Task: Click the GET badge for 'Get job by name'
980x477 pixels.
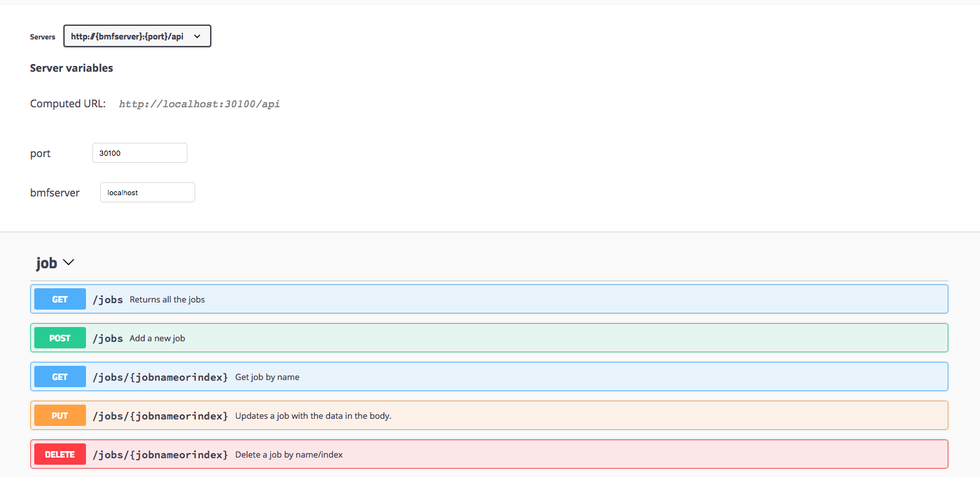Action: pyautogui.click(x=60, y=377)
